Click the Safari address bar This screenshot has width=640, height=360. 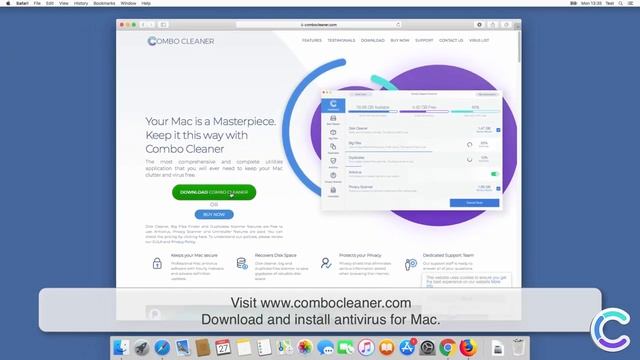click(319, 25)
